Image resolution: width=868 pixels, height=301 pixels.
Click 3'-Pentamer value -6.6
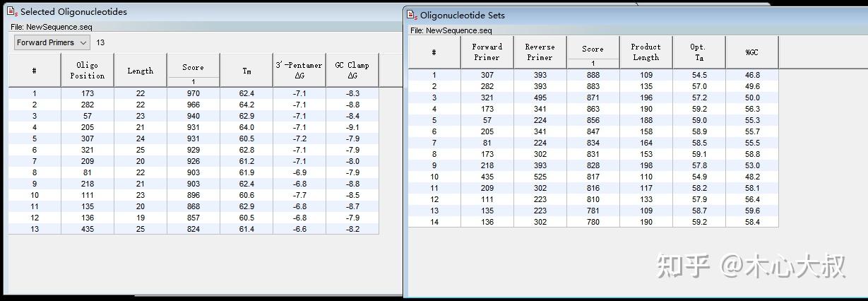pos(299,229)
